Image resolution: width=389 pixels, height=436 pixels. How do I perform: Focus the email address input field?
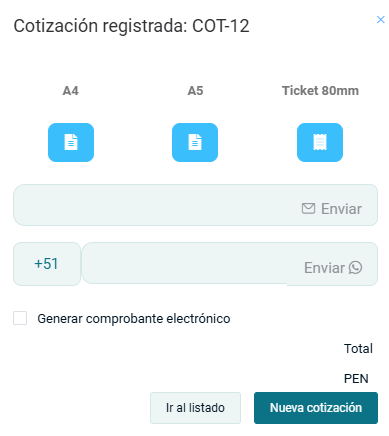pos(155,205)
